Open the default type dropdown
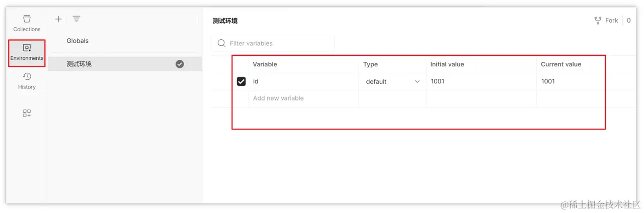Screen dimensions: 644x213 pos(392,81)
